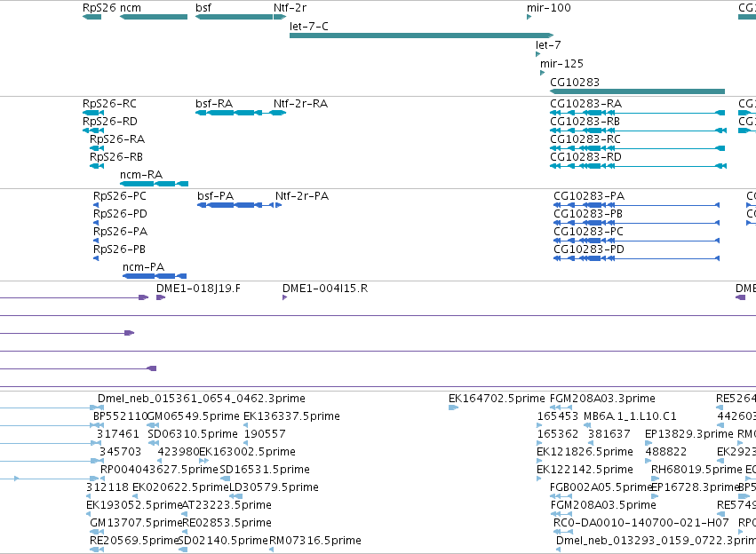Open the MB6A.1_1.L10.C1 feature label
Image resolution: width=756 pixels, height=554 pixels.
pyautogui.click(x=630, y=416)
